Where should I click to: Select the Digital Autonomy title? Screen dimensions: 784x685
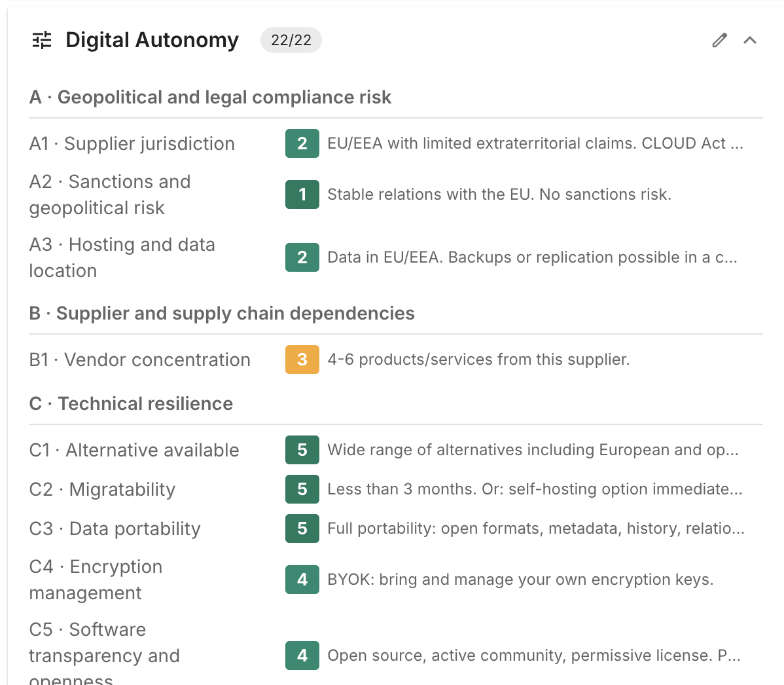[152, 40]
